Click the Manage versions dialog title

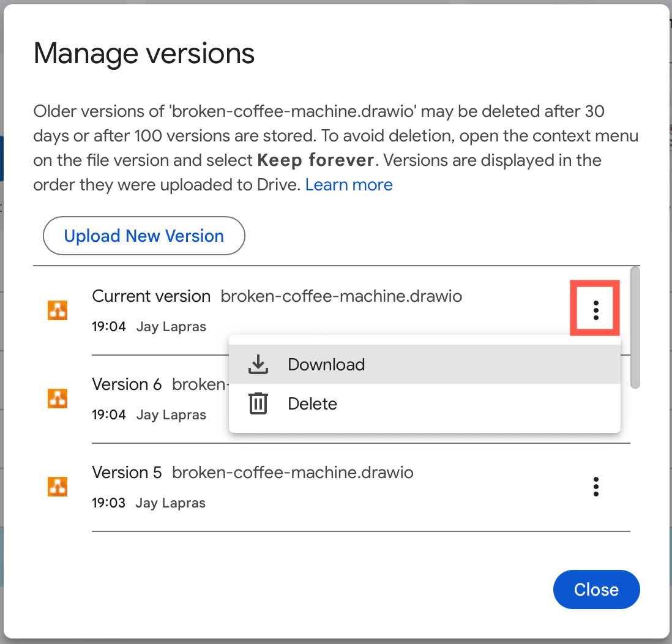(144, 53)
